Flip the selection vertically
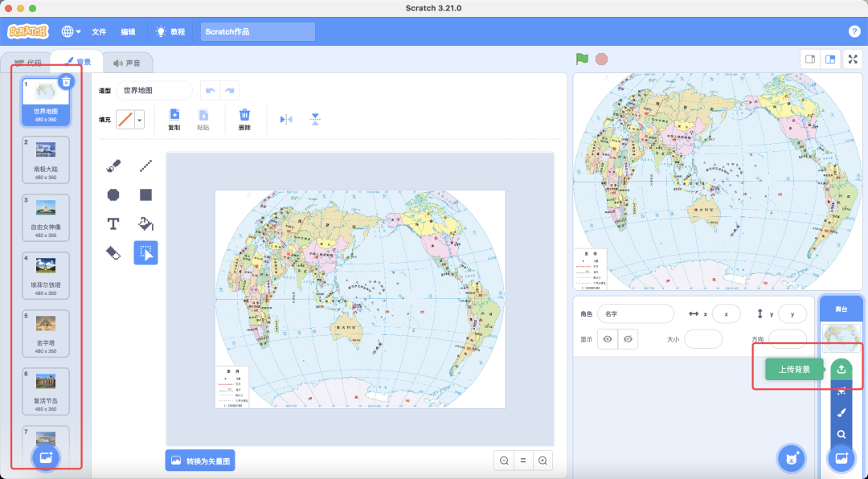Viewport: 868px width, 479px height. coord(315,119)
